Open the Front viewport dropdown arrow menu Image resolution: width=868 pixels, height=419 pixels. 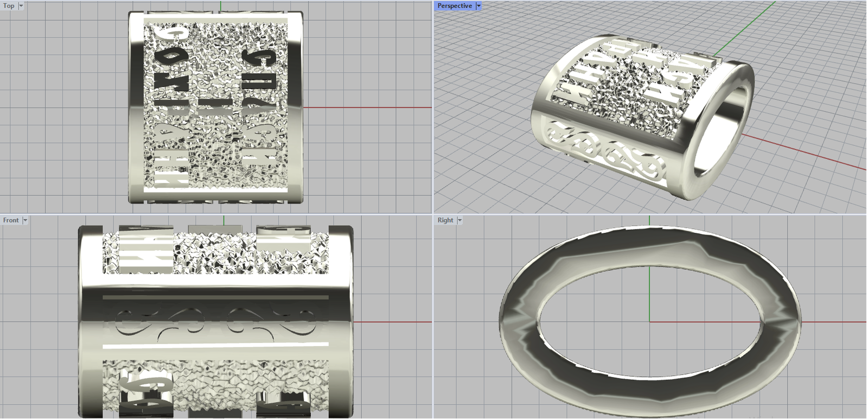[25, 220]
